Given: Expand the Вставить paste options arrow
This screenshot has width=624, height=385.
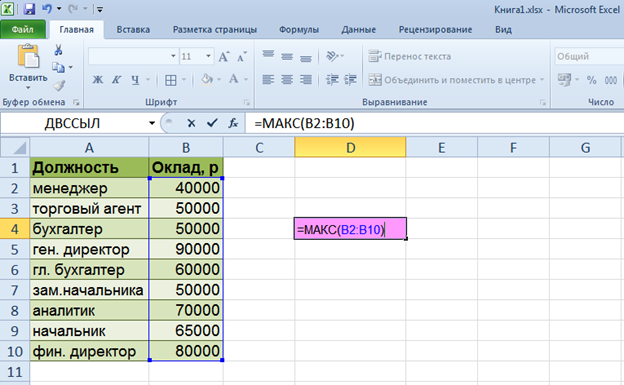Looking at the screenshot, I should (x=28, y=87).
